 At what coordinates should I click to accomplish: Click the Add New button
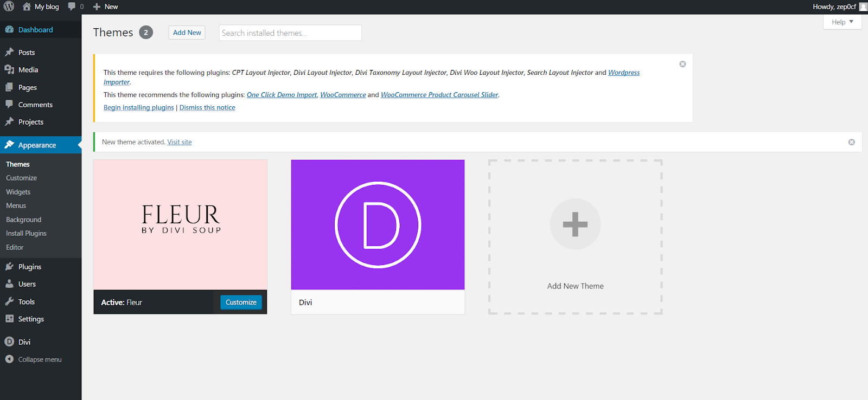click(x=187, y=33)
